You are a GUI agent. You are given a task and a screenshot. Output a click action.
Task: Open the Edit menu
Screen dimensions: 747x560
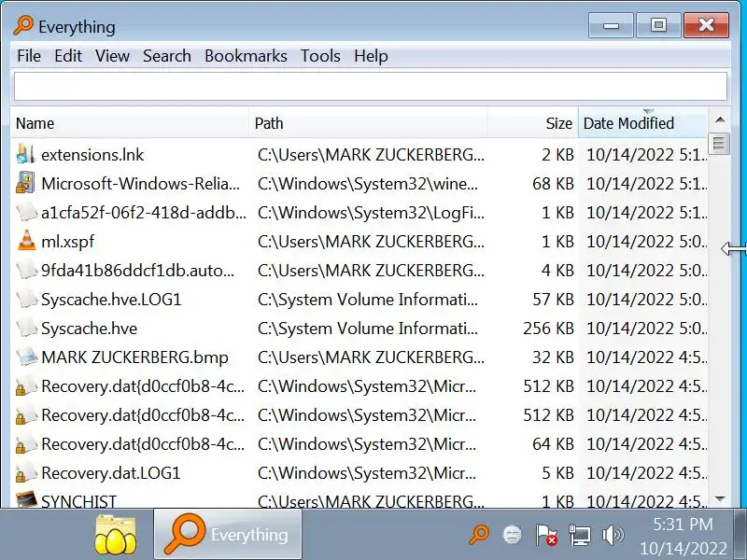tap(68, 56)
